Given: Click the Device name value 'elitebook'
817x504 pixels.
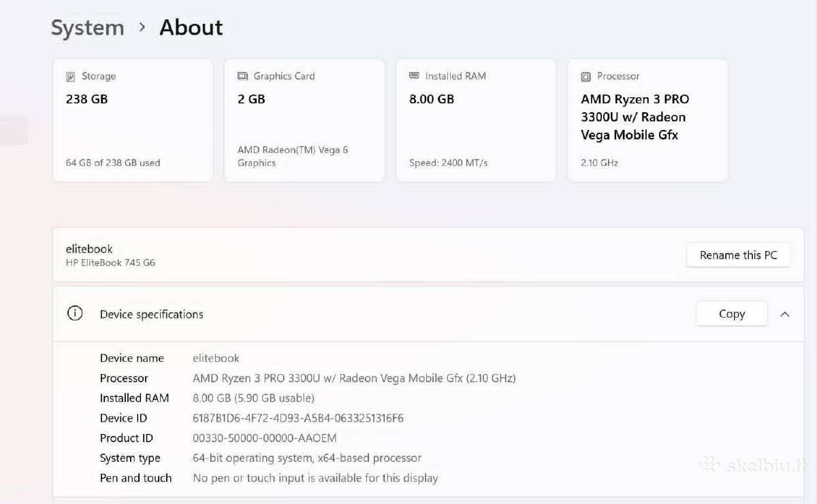Looking at the screenshot, I should coord(217,358).
